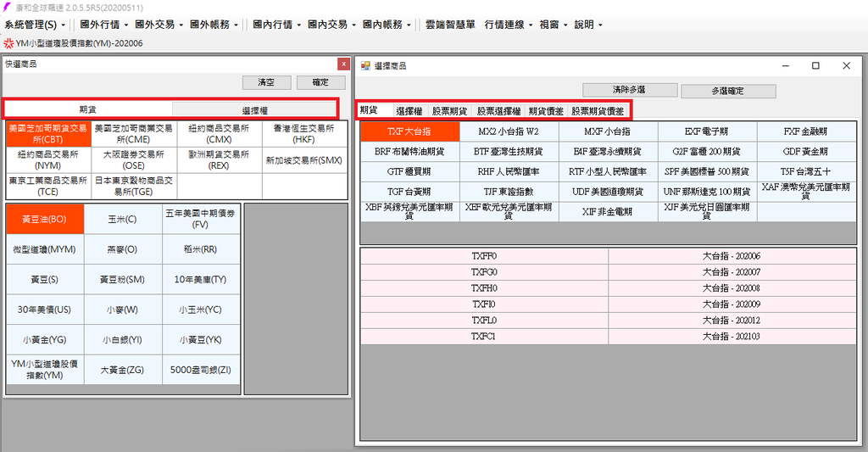Click the 雲端智慧單 menu item
868x452 pixels.
click(x=450, y=25)
